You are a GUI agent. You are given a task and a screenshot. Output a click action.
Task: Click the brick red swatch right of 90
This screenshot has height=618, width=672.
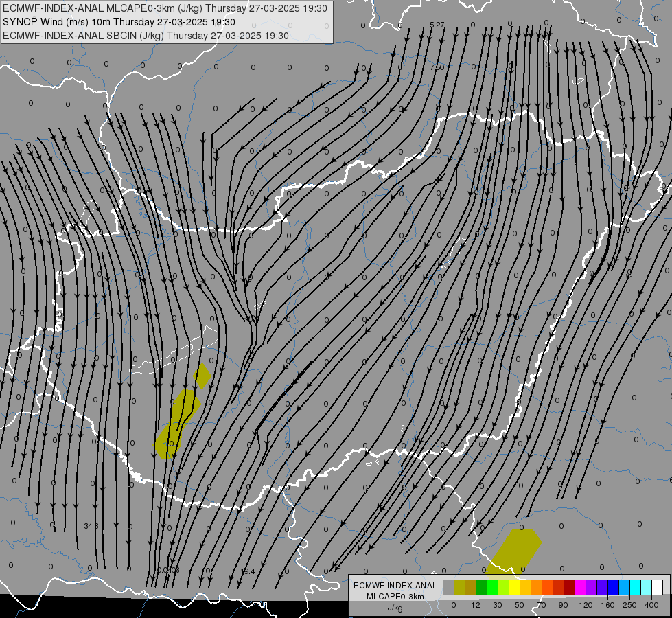(x=559, y=588)
